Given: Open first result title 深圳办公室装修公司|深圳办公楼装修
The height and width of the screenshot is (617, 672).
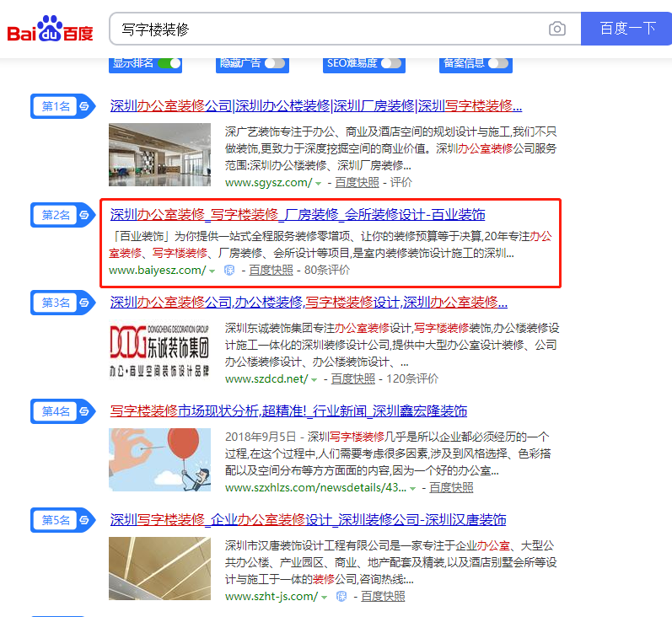Looking at the screenshot, I should click(x=316, y=106).
